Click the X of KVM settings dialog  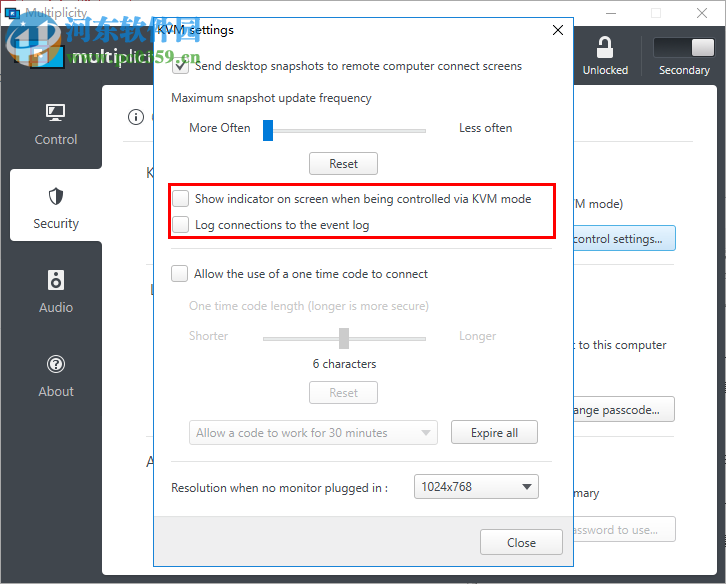coord(557,30)
